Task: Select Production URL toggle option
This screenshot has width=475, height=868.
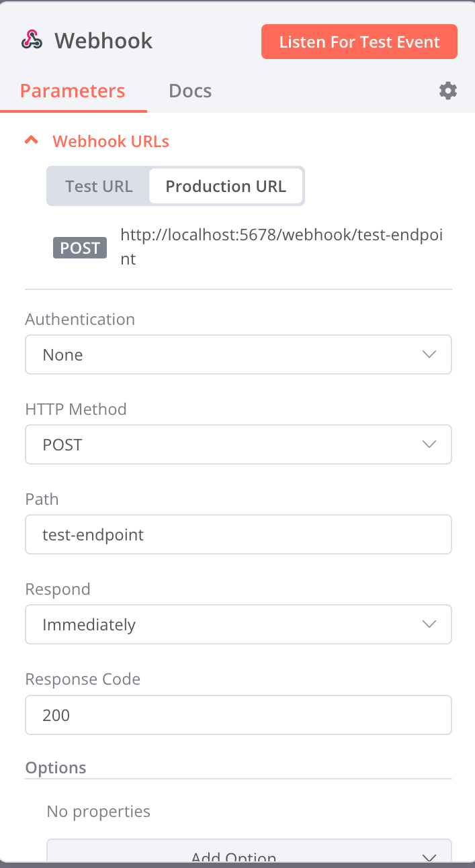Action: (x=226, y=186)
